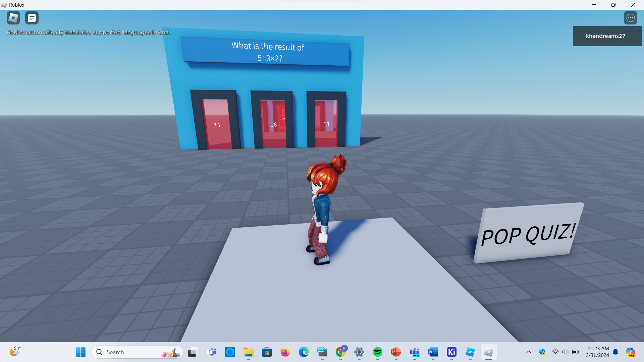Open the notifications bell icon
The height and width of the screenshot is (362, 644).
(615, 352)
